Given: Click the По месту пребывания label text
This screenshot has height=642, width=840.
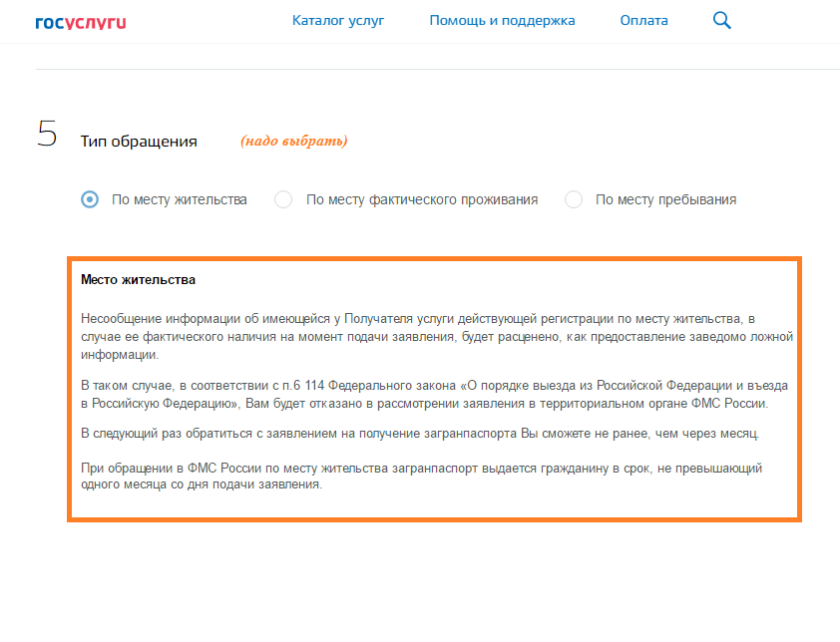Looking at the screenshot, I should coord(665,199).
